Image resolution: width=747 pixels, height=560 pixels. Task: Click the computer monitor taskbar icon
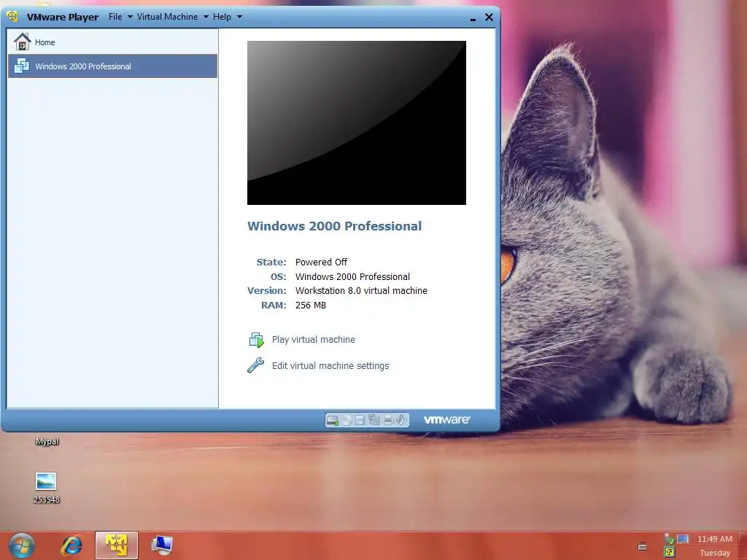click(162, 545)
